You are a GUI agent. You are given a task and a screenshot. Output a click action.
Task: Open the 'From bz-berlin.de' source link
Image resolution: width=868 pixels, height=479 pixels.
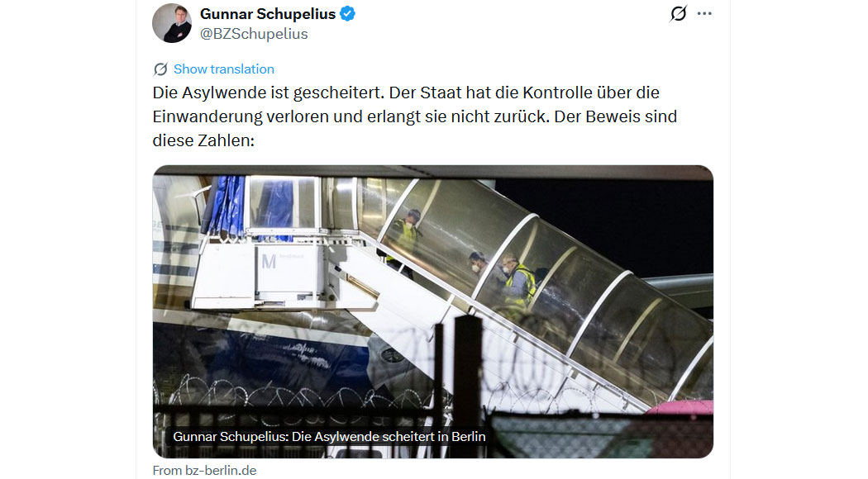pyautogui.click(x=204, y=470)
